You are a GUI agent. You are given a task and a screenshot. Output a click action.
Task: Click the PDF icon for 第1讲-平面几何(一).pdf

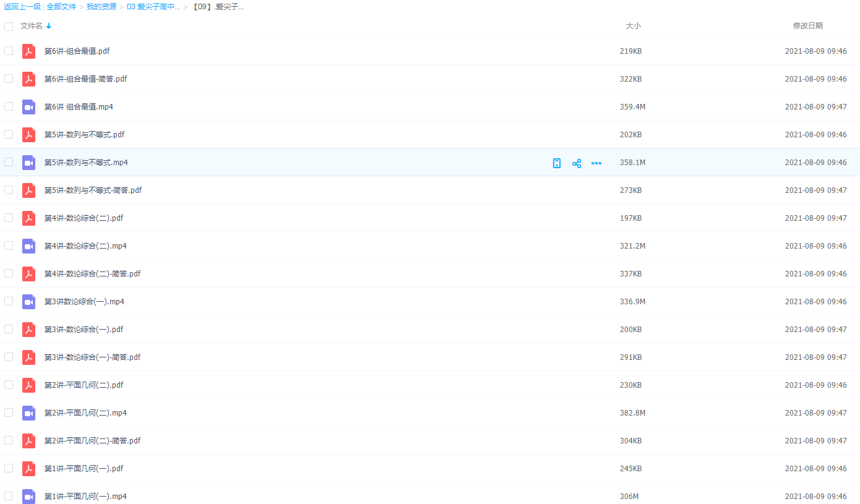click(x=28, y=469)
